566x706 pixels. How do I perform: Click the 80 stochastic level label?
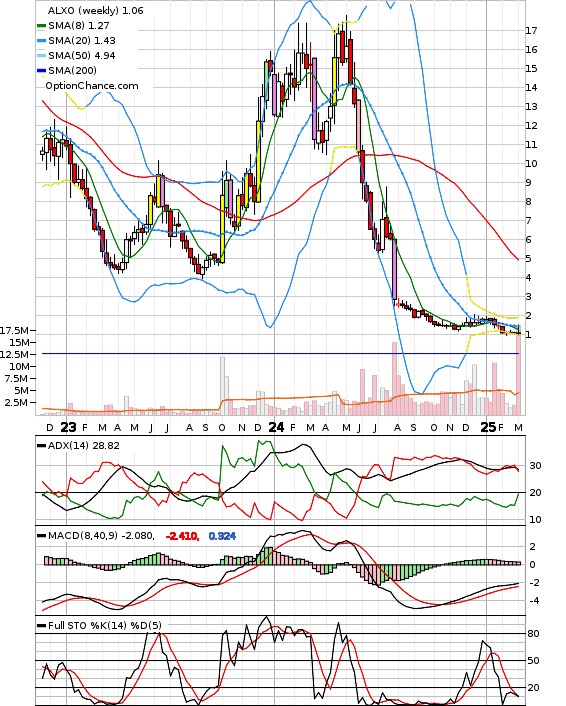pos(534,634)
